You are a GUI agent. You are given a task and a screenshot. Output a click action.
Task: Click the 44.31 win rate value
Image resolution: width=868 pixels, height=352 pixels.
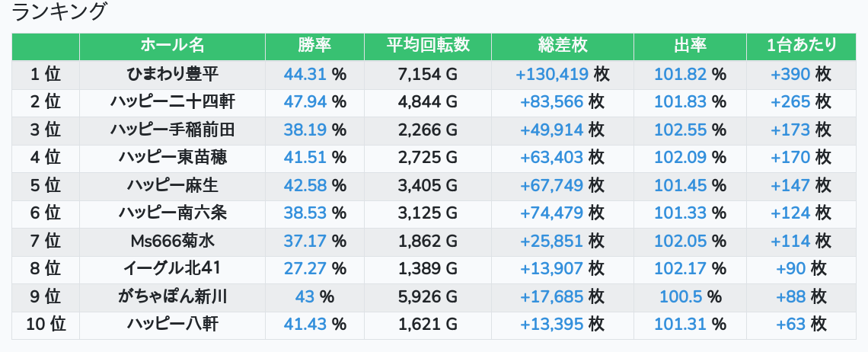pos(305,75)
